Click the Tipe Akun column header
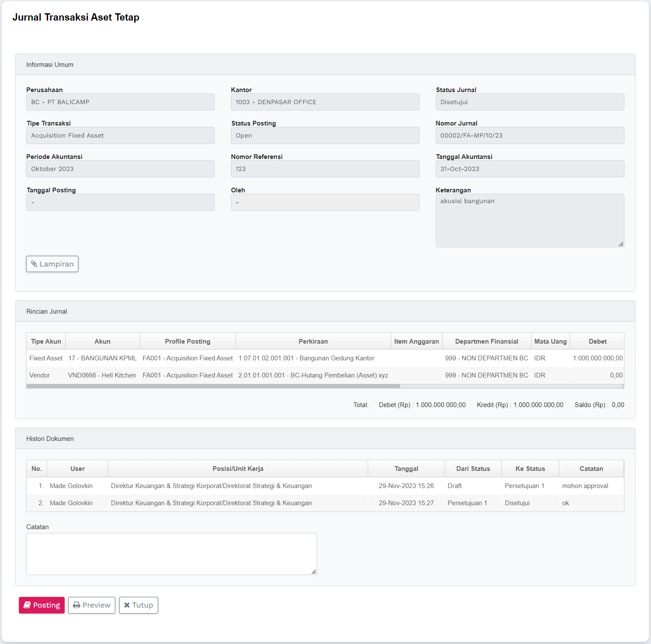The image size is (651, 644). [x=46, y=341]
